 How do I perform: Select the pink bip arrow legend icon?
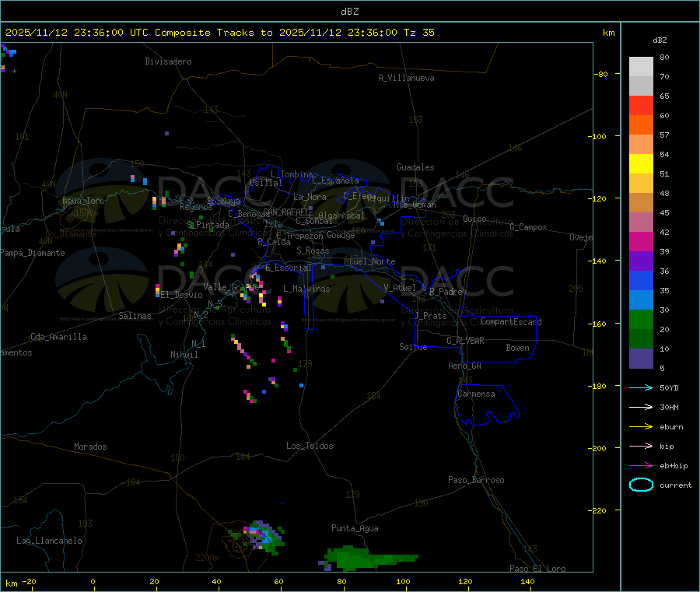tap(641, 446)
